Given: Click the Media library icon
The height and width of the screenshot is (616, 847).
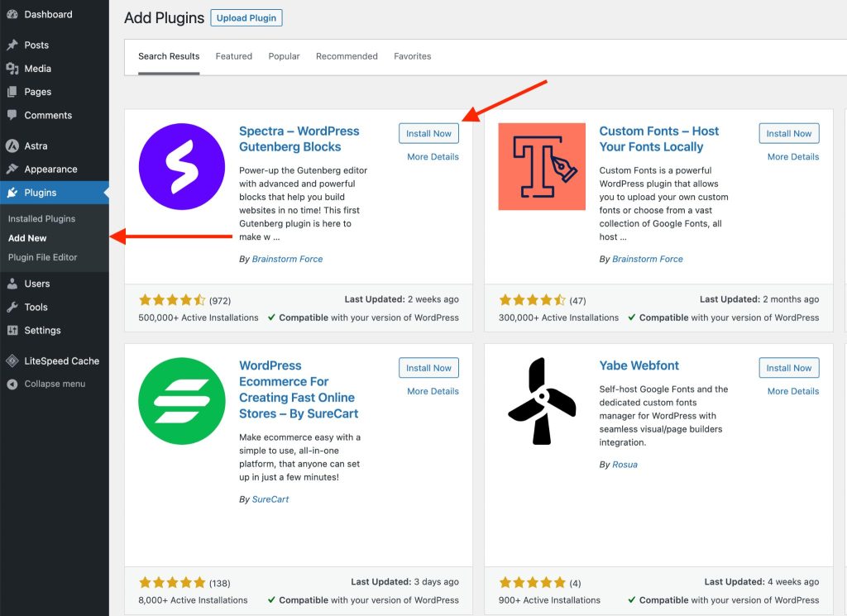Looking at the screenshot, I should click(x=12, y=69).
